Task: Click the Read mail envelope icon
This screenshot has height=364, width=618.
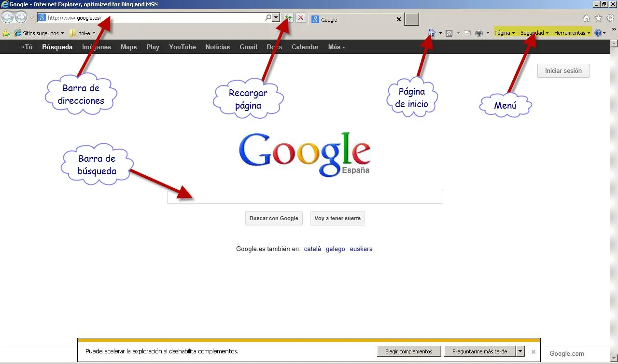Action: click(467, 33)
